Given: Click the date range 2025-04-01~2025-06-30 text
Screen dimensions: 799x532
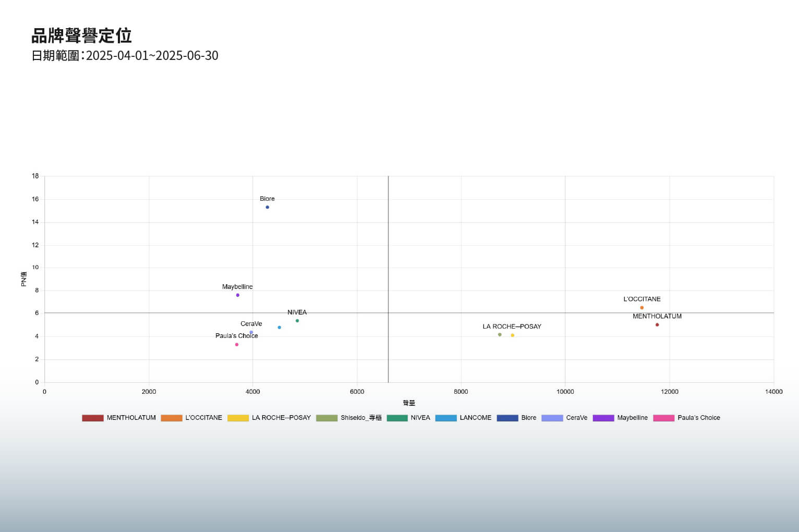Looking at the screenshot, I should [152, 55].
